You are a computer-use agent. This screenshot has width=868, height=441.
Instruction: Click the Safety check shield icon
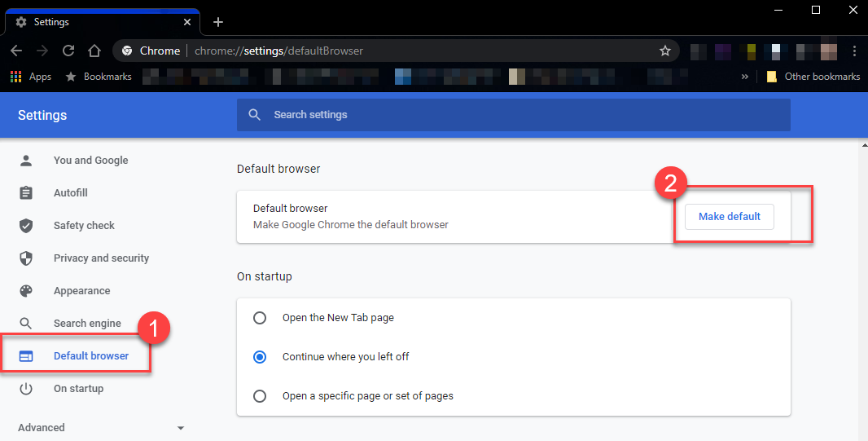tap(26, 226)
